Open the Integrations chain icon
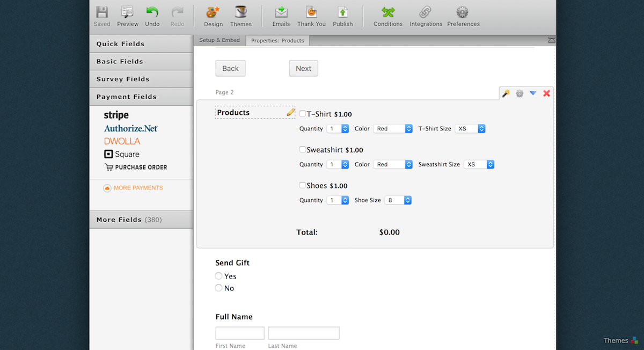 coord(426,12)
